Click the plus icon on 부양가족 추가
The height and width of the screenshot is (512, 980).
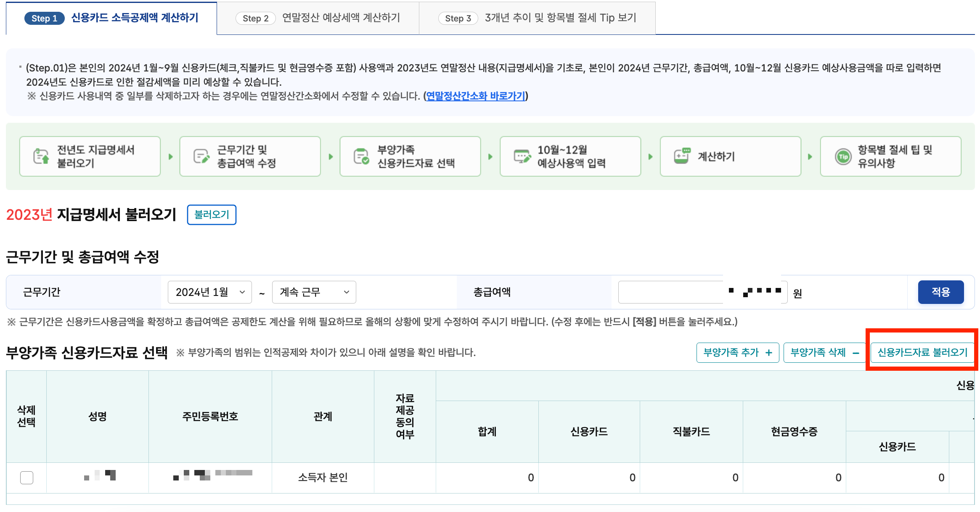(769, 353)
